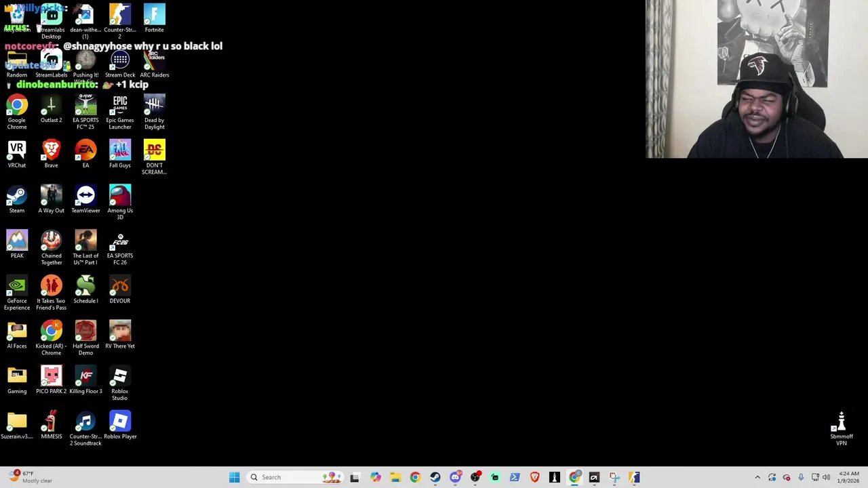Select It Takes Two Friend's Pass icon
Screen dimensions: 868x488
click(x=51, y=293)
